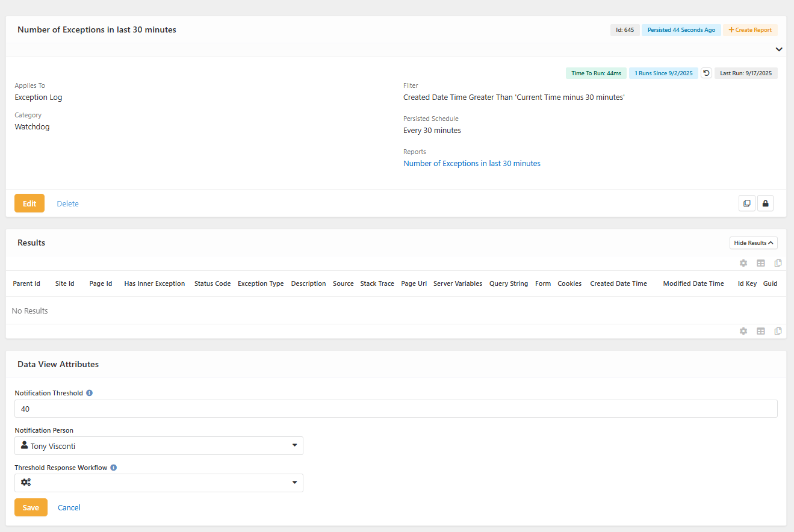
Task: Open the Notification Person dropdown
Action: click(159, 446)
